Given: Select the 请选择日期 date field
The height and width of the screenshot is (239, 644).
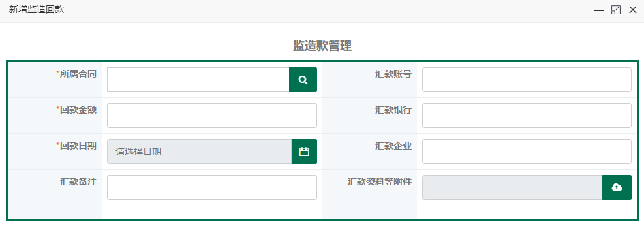Looking at the screenshot, I should (x=200, y=151).
